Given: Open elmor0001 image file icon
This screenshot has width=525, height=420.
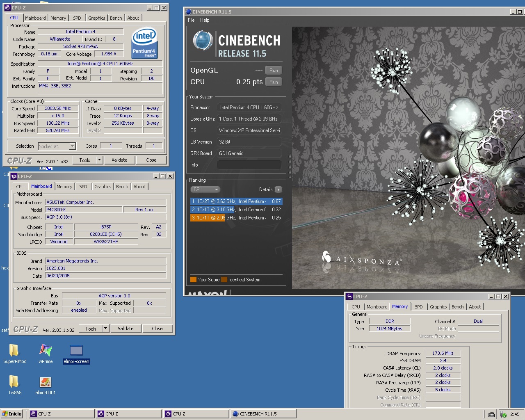Looking at the screenshot, I should (x=46, y=385).
